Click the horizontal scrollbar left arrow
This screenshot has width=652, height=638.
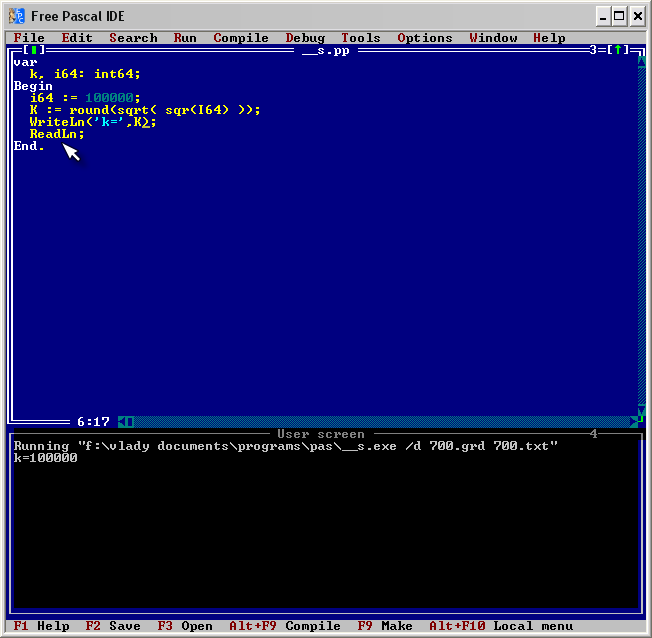[122, 422]
